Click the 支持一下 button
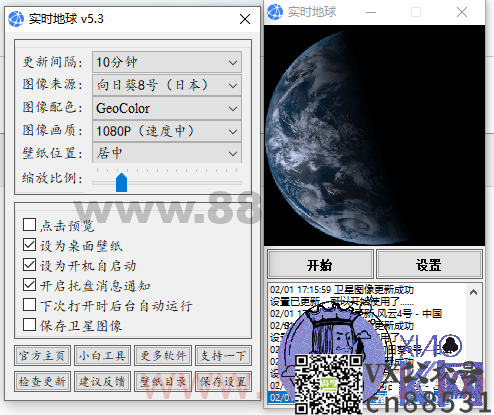494x415 pixels. [x=223, y=356]
